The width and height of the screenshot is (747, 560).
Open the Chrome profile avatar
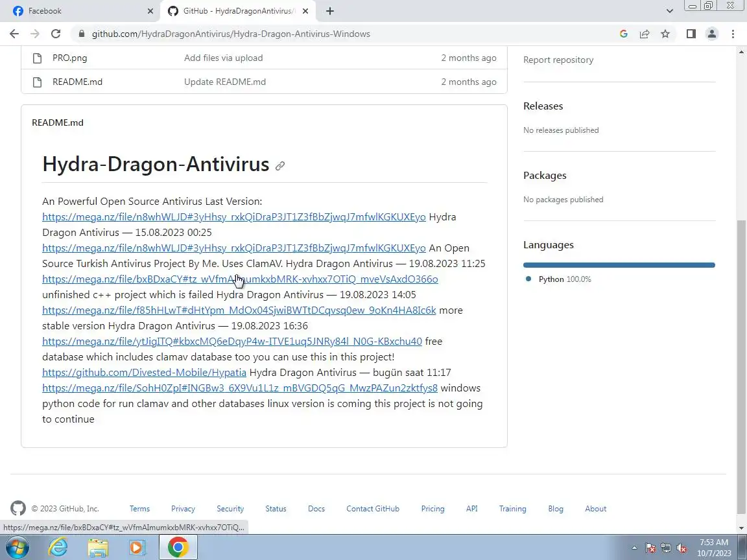click(712, 34)
